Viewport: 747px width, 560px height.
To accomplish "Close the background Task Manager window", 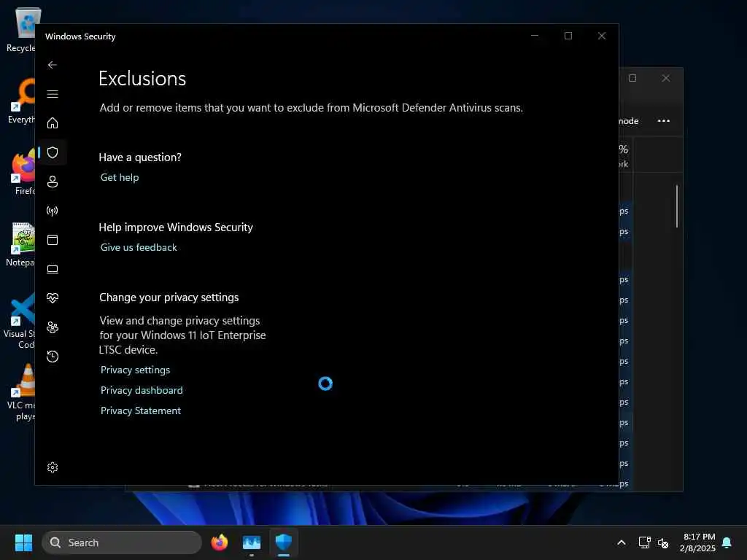I will click(666, 78).
